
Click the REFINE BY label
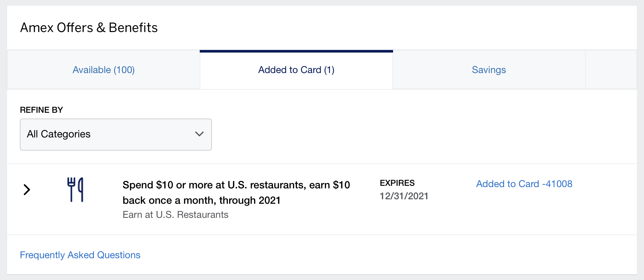(41, 110)
